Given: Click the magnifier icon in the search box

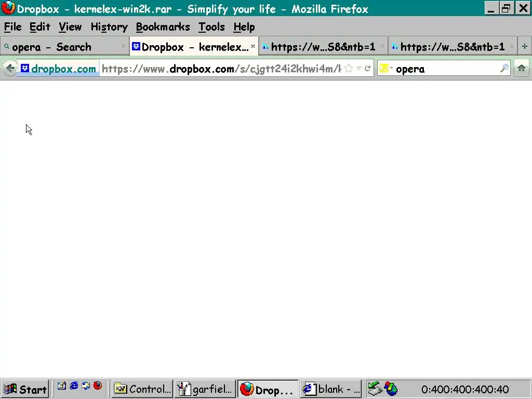Looking at the screenshot, I should pos(504,69).
